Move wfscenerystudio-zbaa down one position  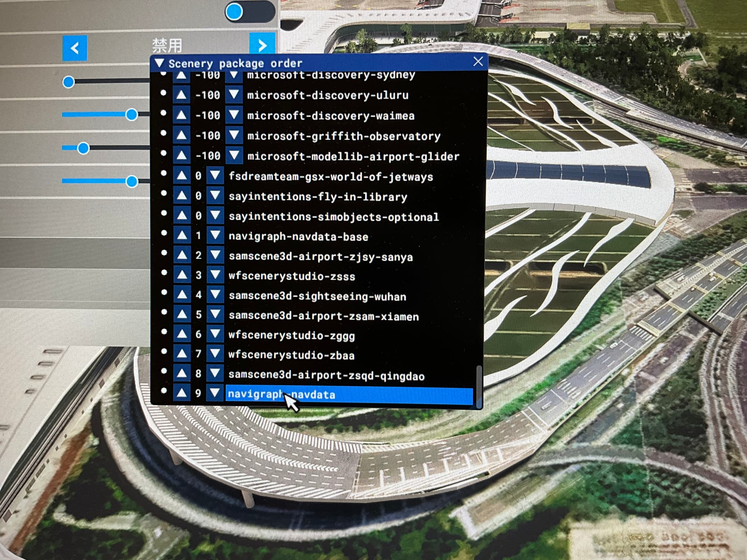[x=215, y=354]
